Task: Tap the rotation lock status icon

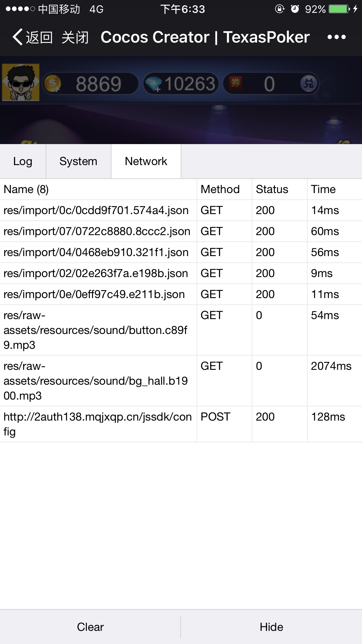Action: [x=280, y=9]
